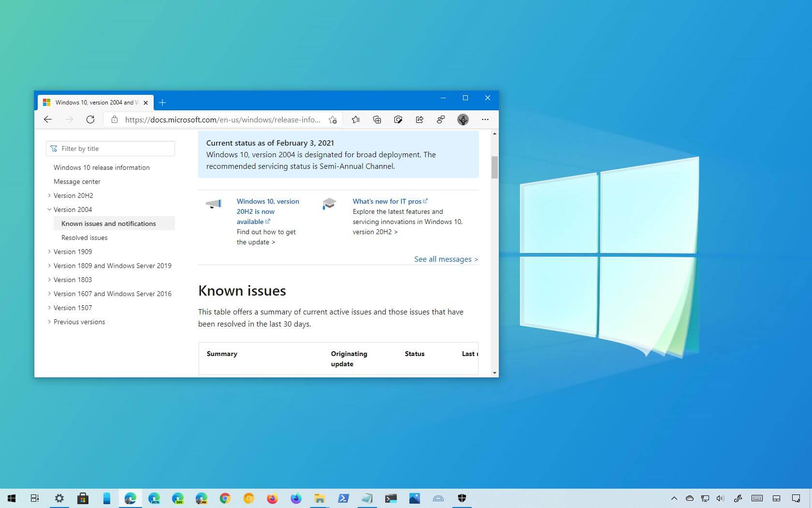
Task: Click the Status column header
Action: [x=414, y=354]
